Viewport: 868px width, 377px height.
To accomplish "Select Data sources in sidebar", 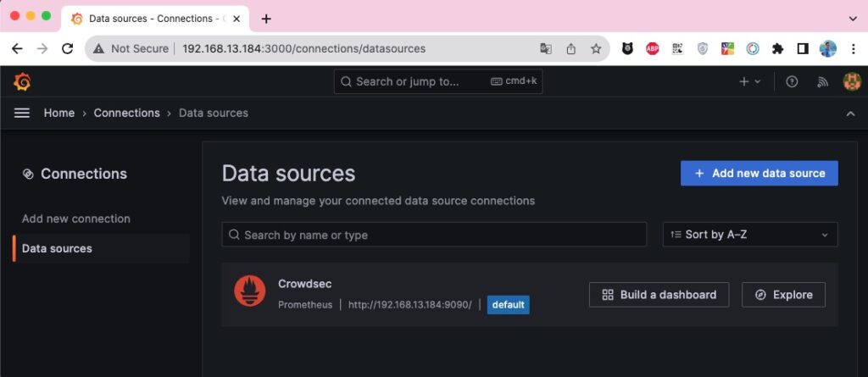I will [x=101, y=248].
